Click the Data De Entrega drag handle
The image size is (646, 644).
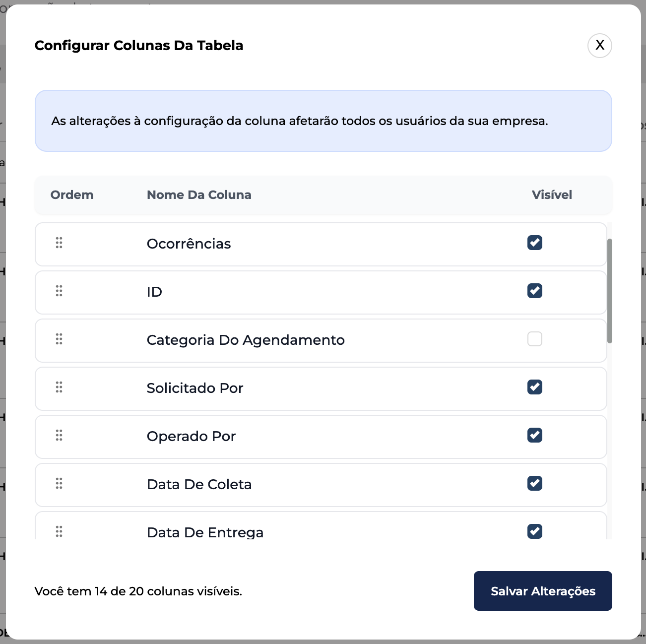pyautogui.click(x=59, y=531)
